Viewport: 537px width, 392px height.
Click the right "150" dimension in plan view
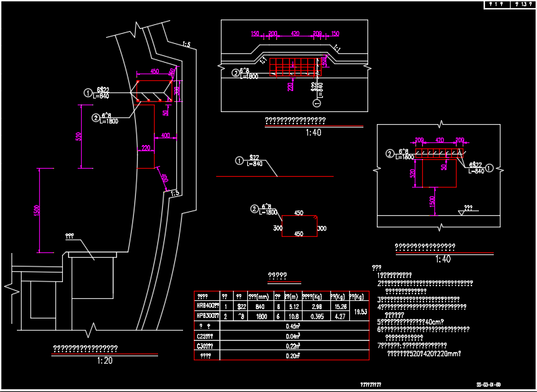pyautogui.click(x=335, y=34)
